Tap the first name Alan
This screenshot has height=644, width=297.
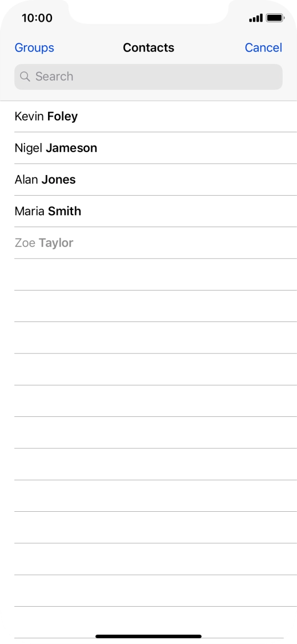(x=27, y=179)
